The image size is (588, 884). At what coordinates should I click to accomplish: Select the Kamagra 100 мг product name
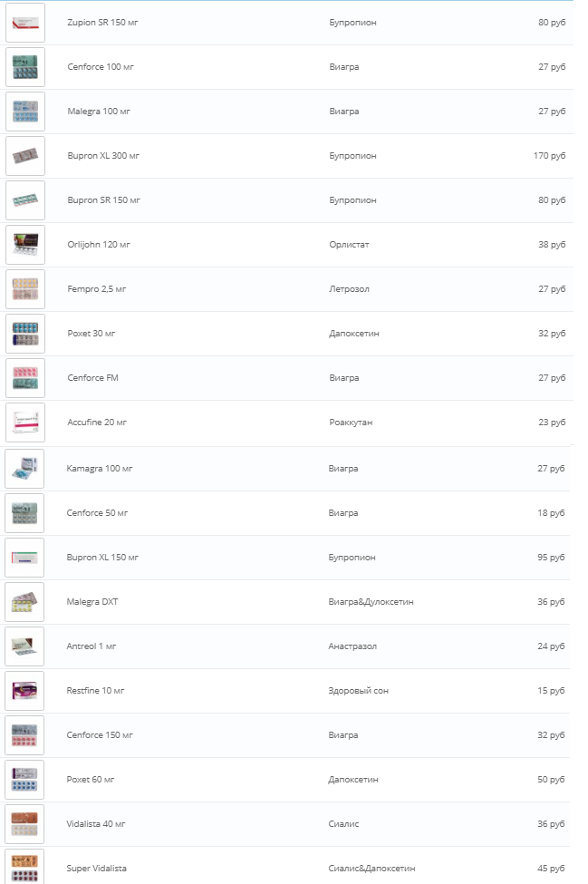point(100,469)
